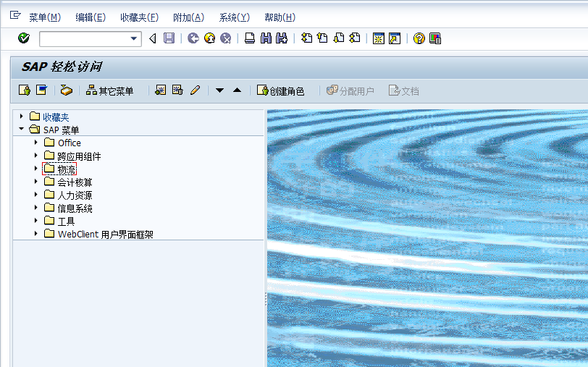Screen dimensions: 588x367
Task: Click the Find Next binoculars icon
Action: pos(282,38)
